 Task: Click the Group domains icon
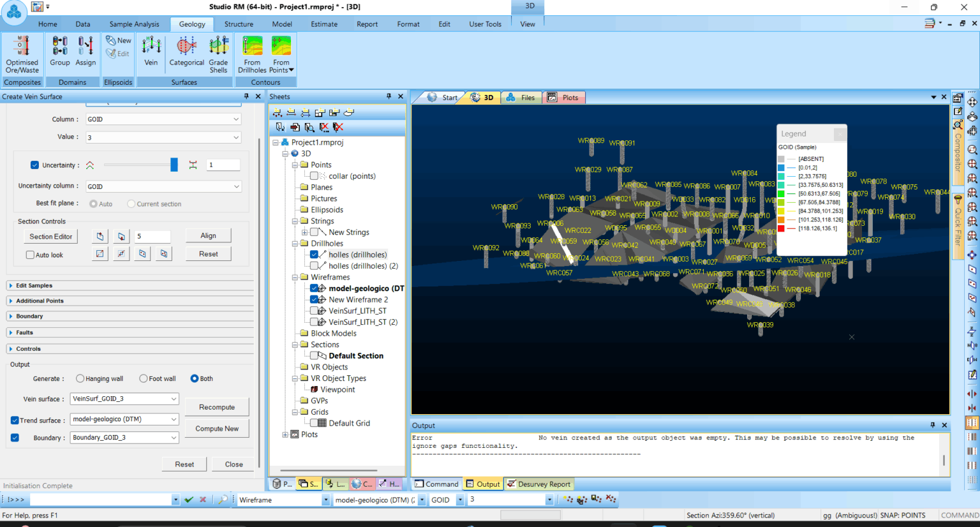tap(60, 51)
